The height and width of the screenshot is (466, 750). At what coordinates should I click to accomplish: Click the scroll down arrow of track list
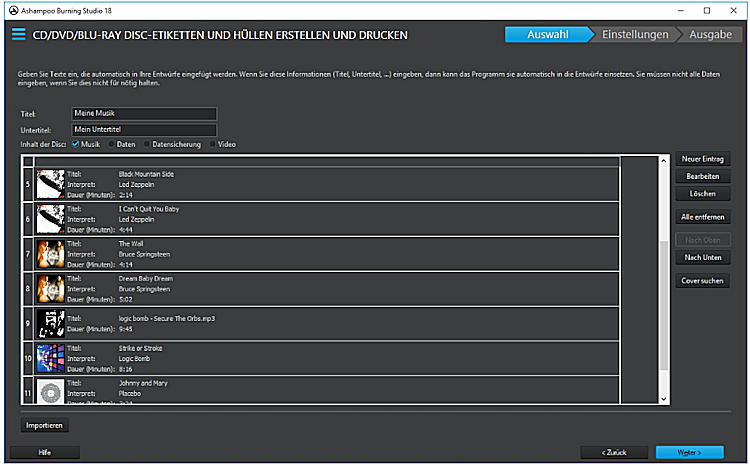(x=662, y=398)
